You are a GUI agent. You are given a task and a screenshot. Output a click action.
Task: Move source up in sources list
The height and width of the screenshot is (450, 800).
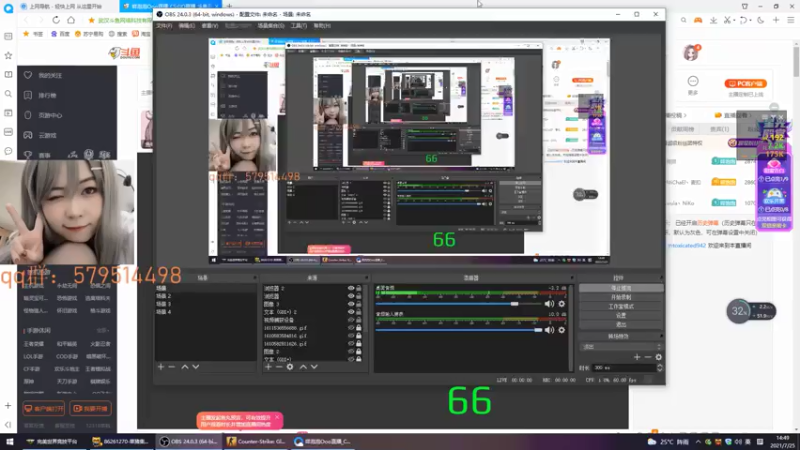[x=303, y=367]
